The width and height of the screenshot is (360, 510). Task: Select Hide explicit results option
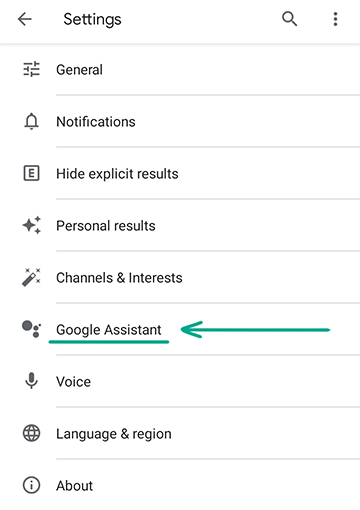(x=180, y=173)
